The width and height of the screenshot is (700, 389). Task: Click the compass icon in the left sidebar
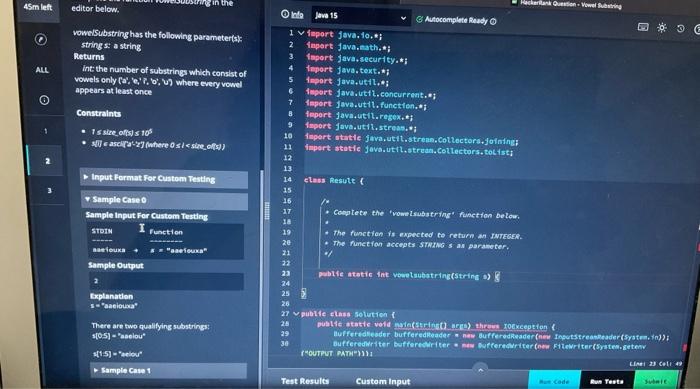click(x=41, y=40)
